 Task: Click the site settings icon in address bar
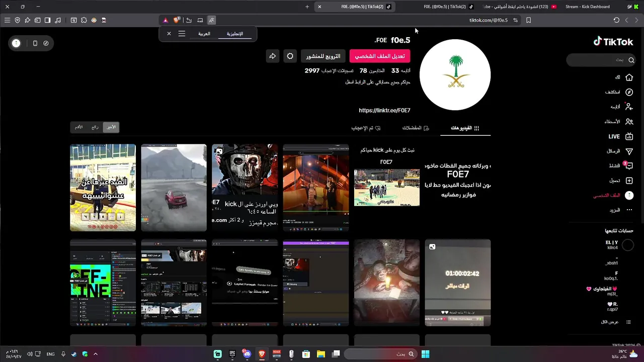pos(515,20)
